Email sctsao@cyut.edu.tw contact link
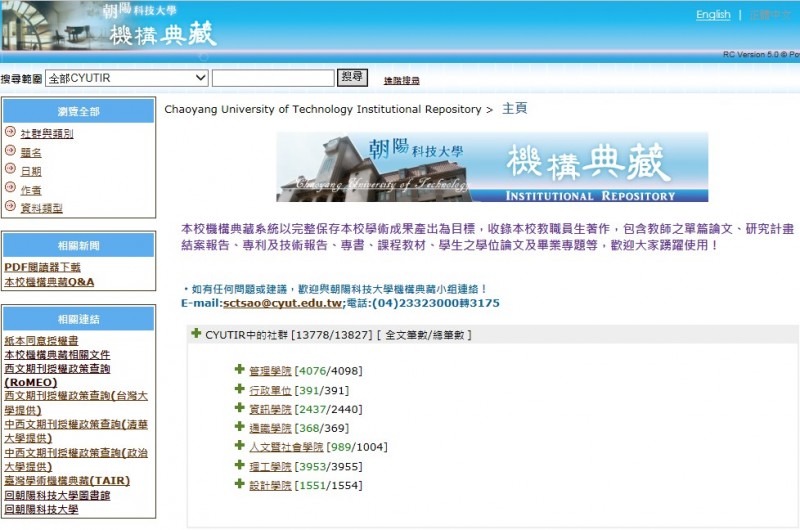 click(x=282, y=303)
